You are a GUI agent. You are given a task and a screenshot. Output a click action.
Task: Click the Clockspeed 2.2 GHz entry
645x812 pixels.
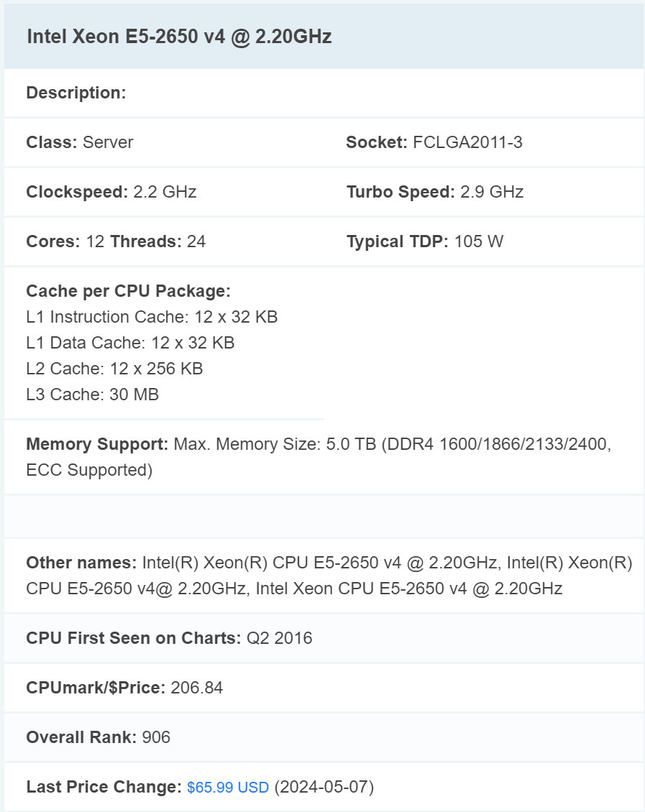tap(111, 192)
